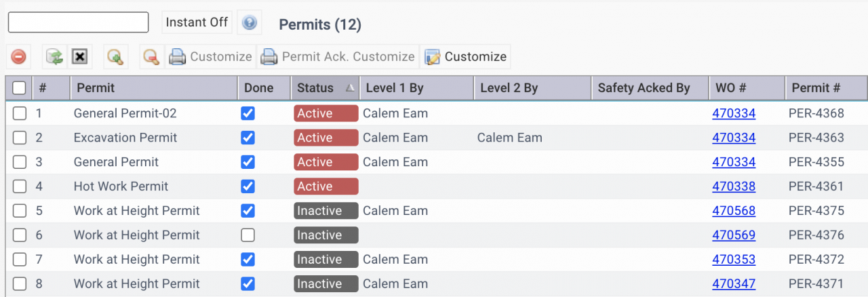Click the blue help question mark icon
Viewport: 868px width, 297px height.
pyautogui.click(x=249, y=22)
